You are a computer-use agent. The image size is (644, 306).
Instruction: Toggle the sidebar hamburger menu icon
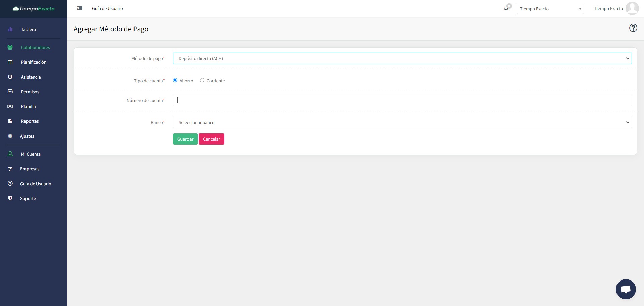(x=79, y=8)
